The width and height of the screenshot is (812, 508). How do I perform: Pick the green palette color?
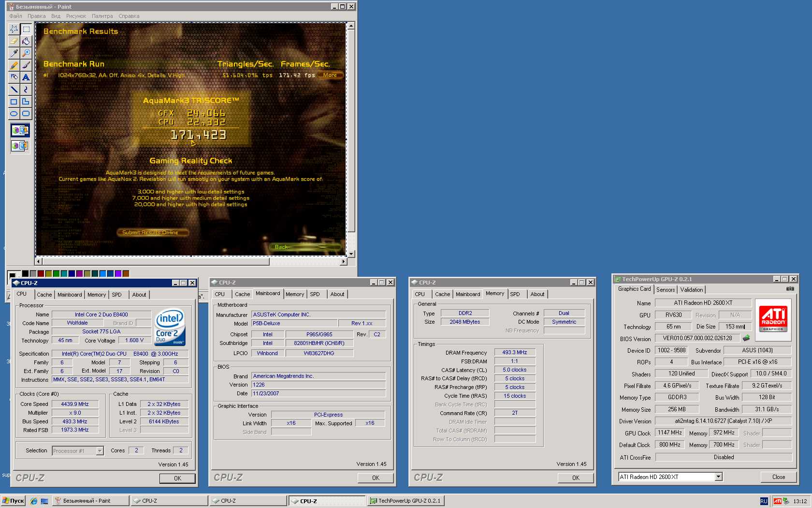(x=57, y=274)
